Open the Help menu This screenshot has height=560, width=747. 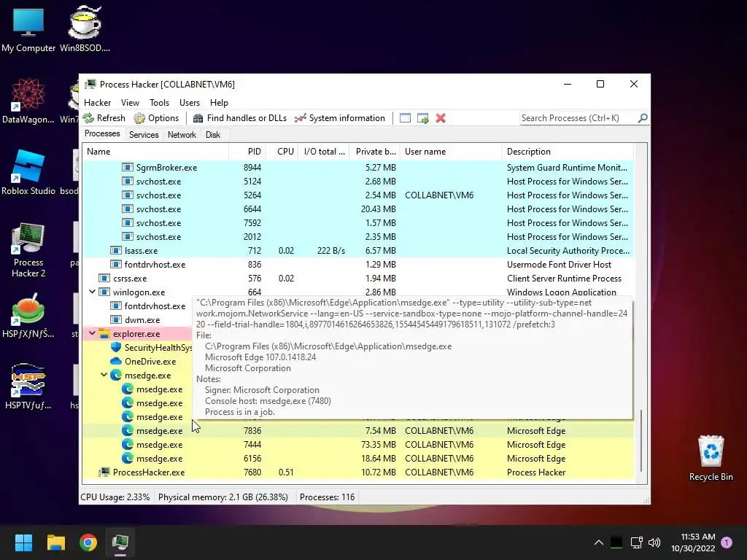click(x=219, y=102)
